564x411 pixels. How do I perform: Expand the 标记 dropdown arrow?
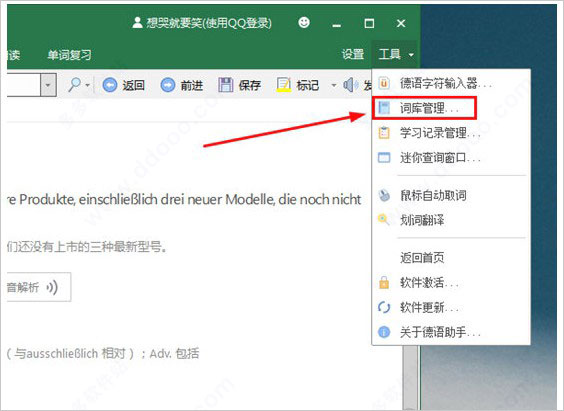pyautogui.click(x=333, y=86)
